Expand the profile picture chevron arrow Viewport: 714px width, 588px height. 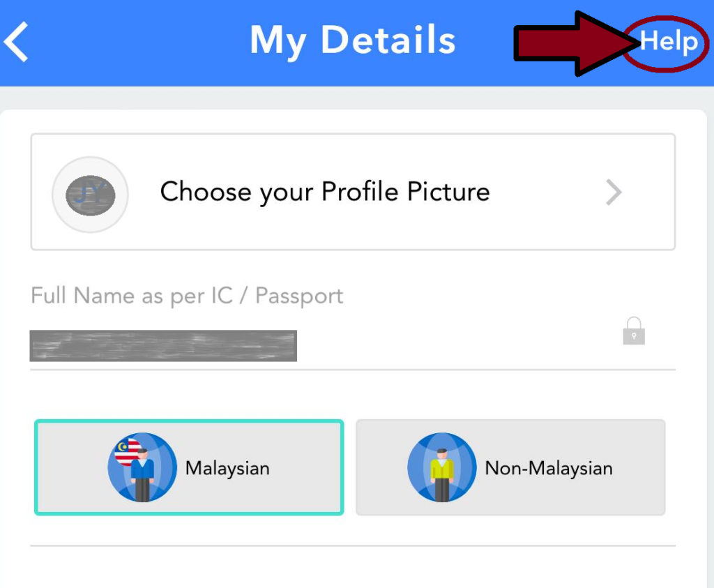point(614,193)
